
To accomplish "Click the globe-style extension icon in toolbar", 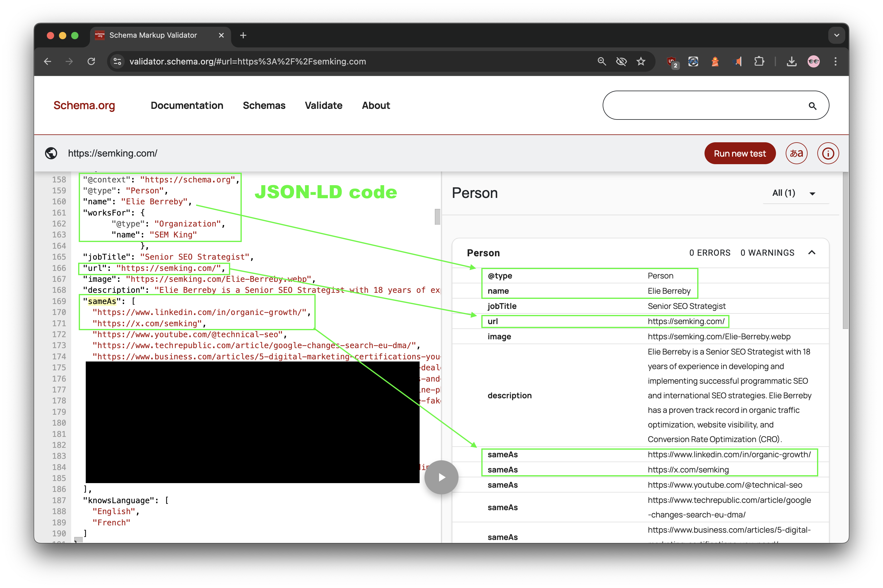I will [693, 61].
